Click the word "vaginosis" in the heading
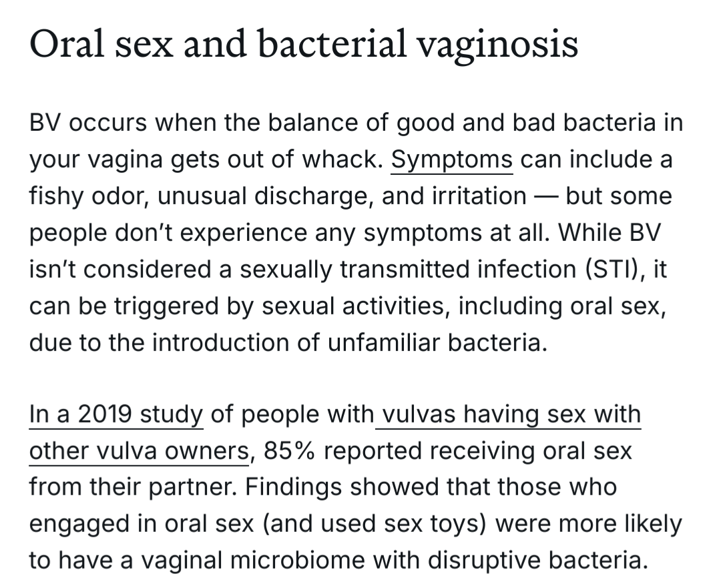Viewport: 721px width, 588px height. (497, 45)
